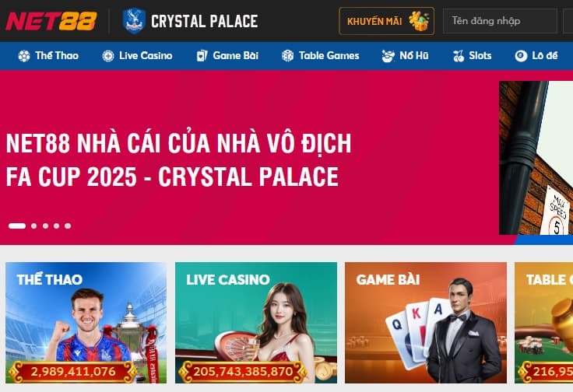Select the second banner slide dot

[34, 226]
